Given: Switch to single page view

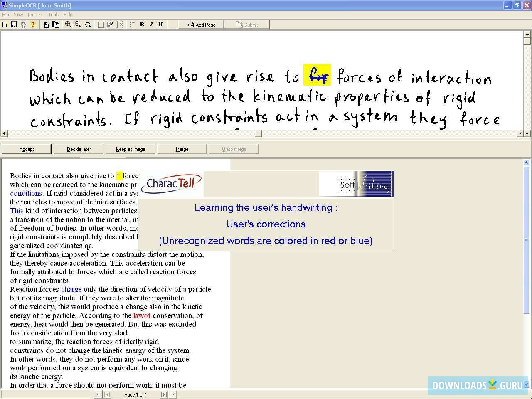Looking at the screenshot, I should point(47,24).
